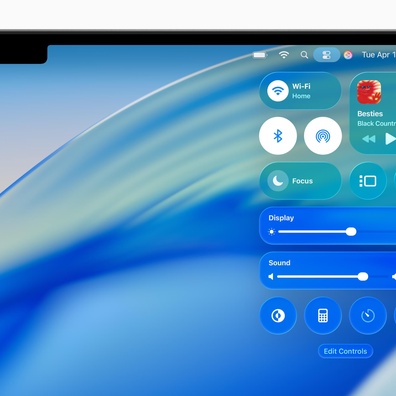Open Siri from the menu bar
Viewport: 396px width, 396px height.
pyautogui.click(x=348, y=55)
